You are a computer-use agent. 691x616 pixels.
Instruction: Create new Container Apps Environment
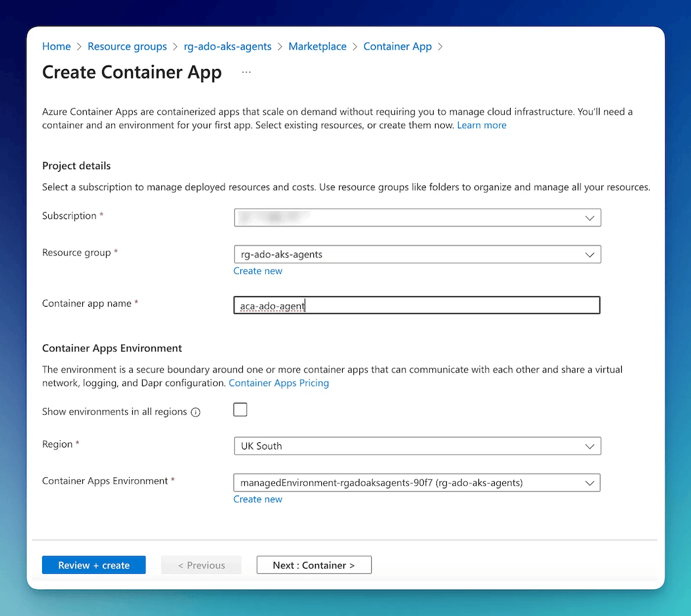(x=257, y=499)
